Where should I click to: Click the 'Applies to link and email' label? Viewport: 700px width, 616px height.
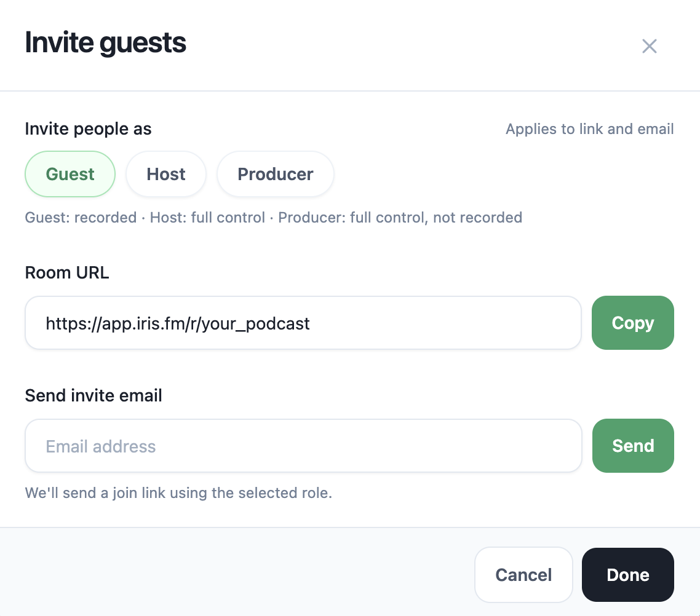click(589, 129)
